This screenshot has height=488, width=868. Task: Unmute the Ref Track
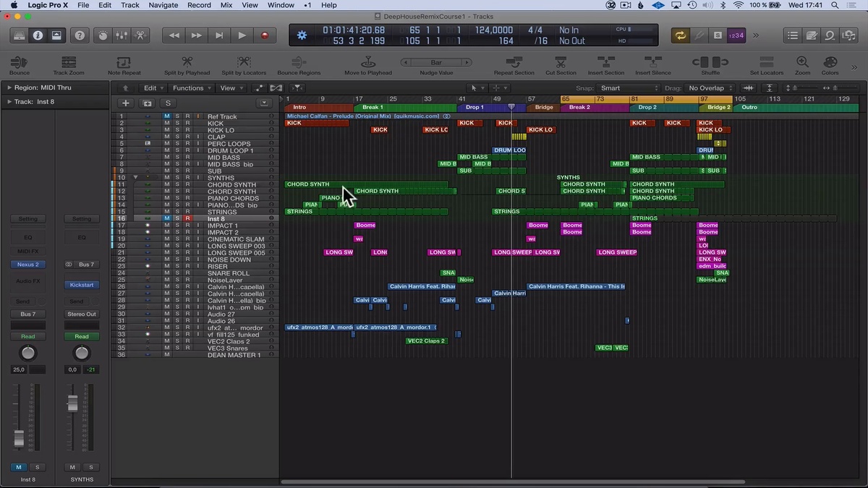click(x=166, y=116)
